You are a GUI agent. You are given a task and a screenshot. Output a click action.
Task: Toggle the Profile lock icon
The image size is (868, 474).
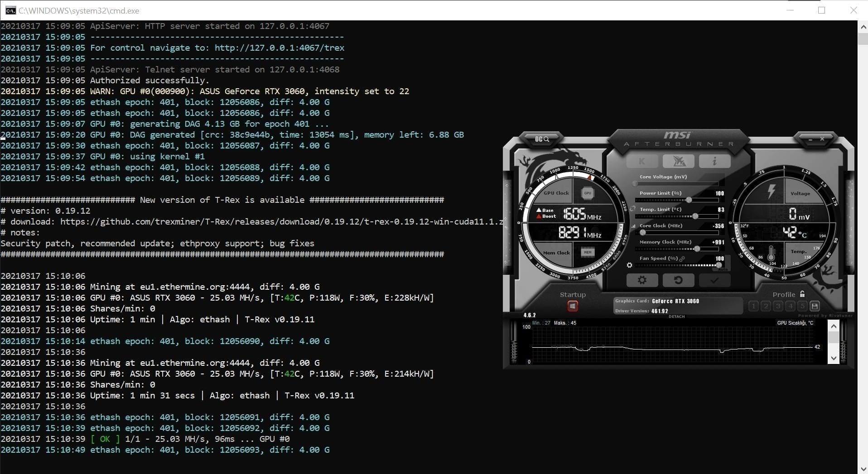pos(802,294)
